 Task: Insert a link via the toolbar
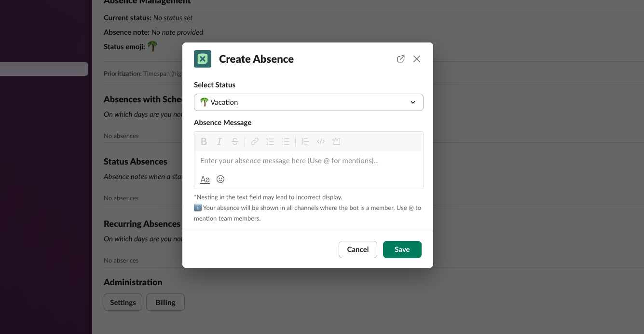(255, 141)
